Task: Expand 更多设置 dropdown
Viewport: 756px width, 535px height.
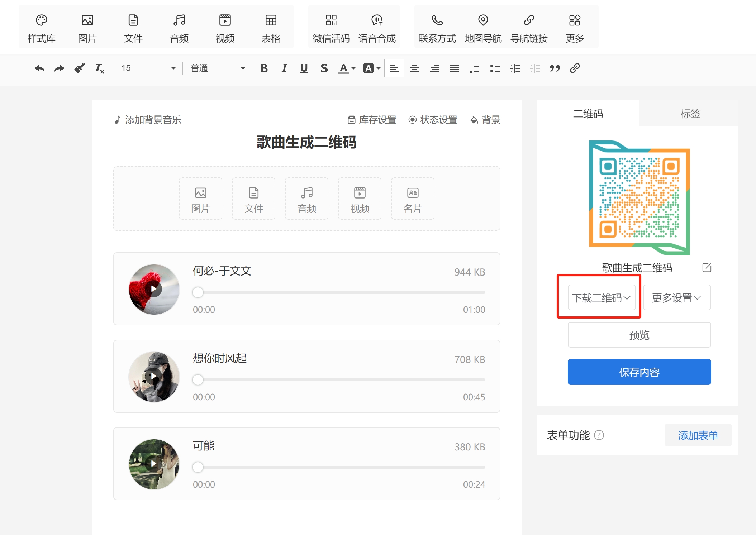Action: pos(677,297)
